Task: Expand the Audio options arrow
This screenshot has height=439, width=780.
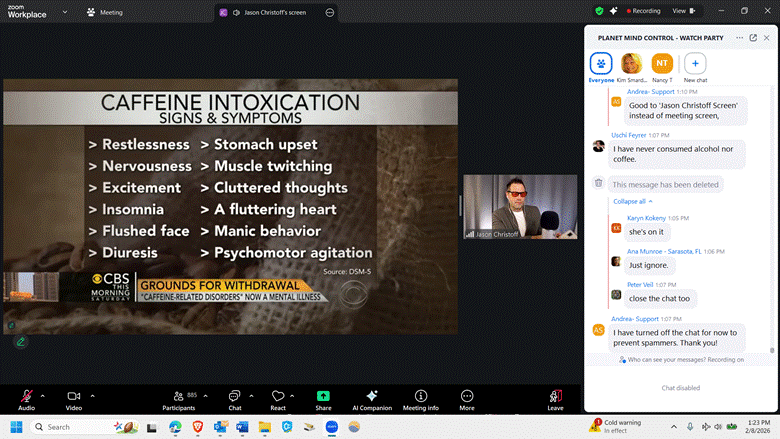Action: (43, 396)
